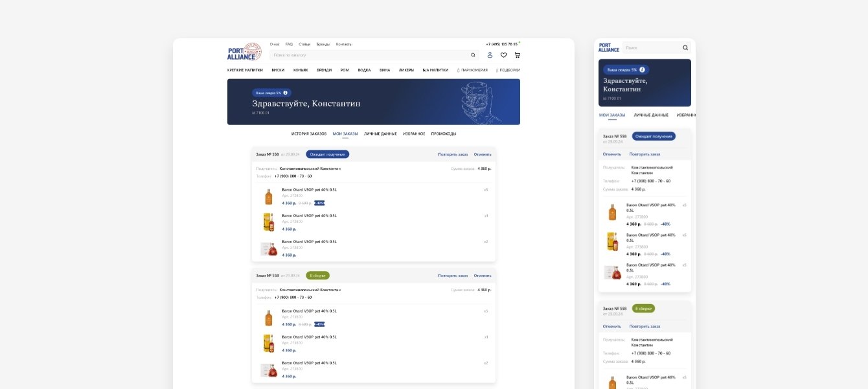Click the red decanter thumbnail in top desktop order
This screenshot has height=389, width=868.
pyautogui.click(x=268, y=248)
